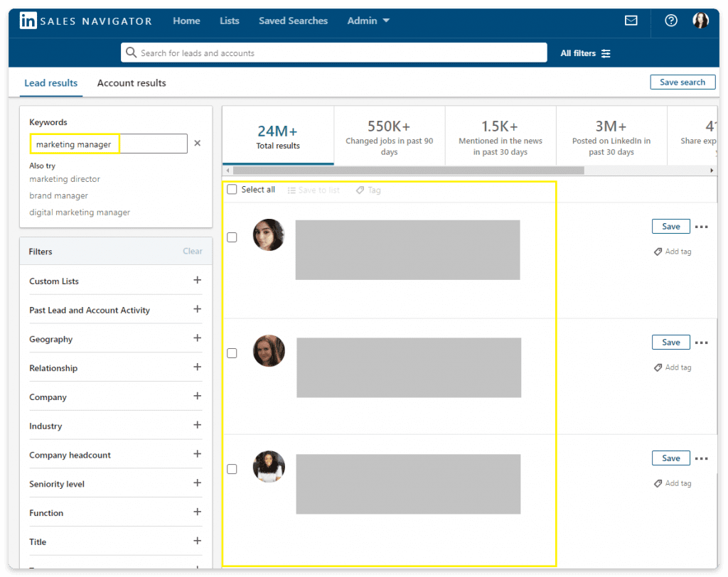This screenshot has height=577, width=728.
Task: Click the Tag icon in the results toolbar
Action: [x=358, y=190]
